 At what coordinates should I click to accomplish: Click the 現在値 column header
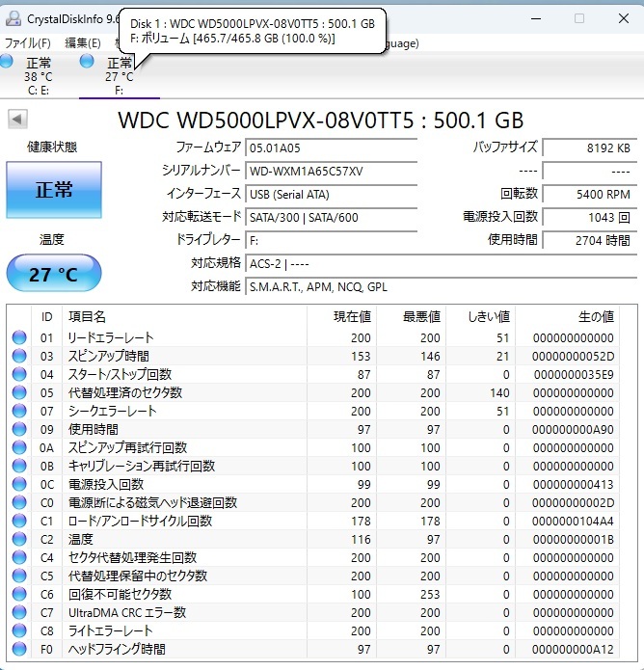(x=342, y=316)
